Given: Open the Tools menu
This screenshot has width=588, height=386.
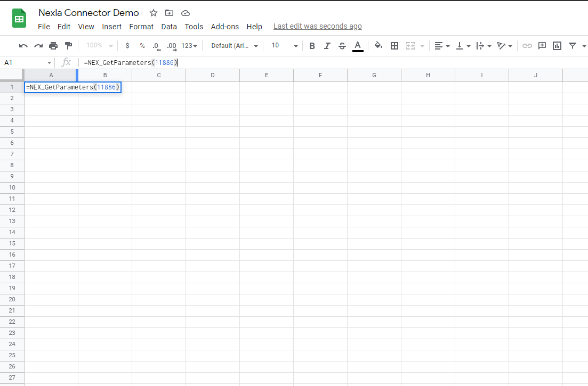Looking at the screenshot, I should point(194,27).
